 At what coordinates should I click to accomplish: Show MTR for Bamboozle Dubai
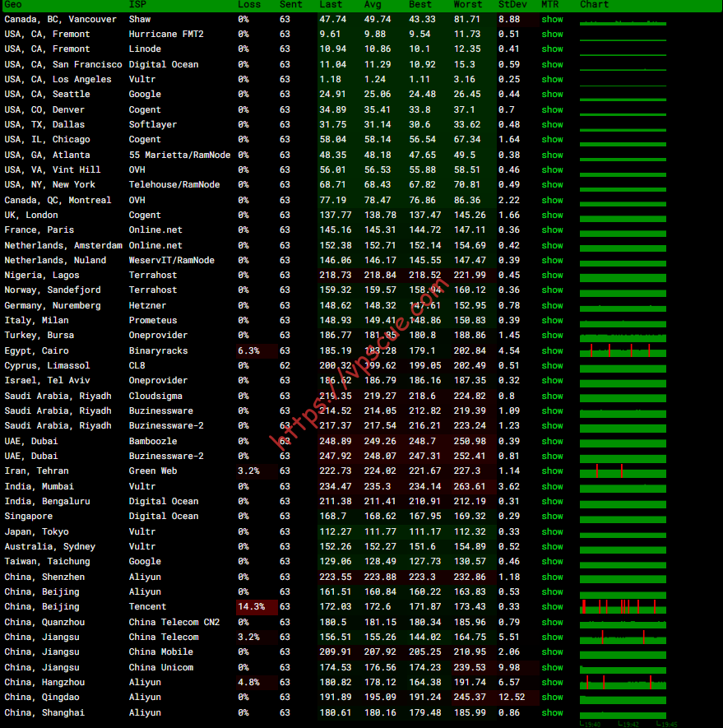pos(552,442)
